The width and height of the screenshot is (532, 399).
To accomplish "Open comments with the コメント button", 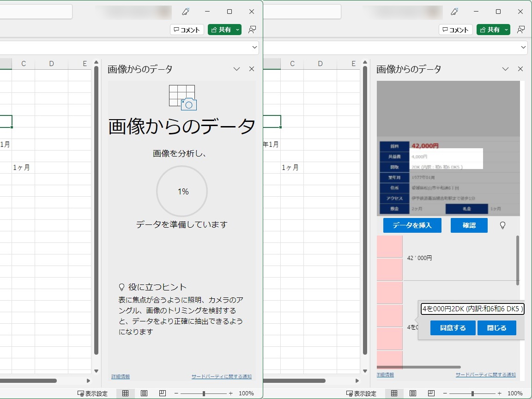I will (455, 29).
